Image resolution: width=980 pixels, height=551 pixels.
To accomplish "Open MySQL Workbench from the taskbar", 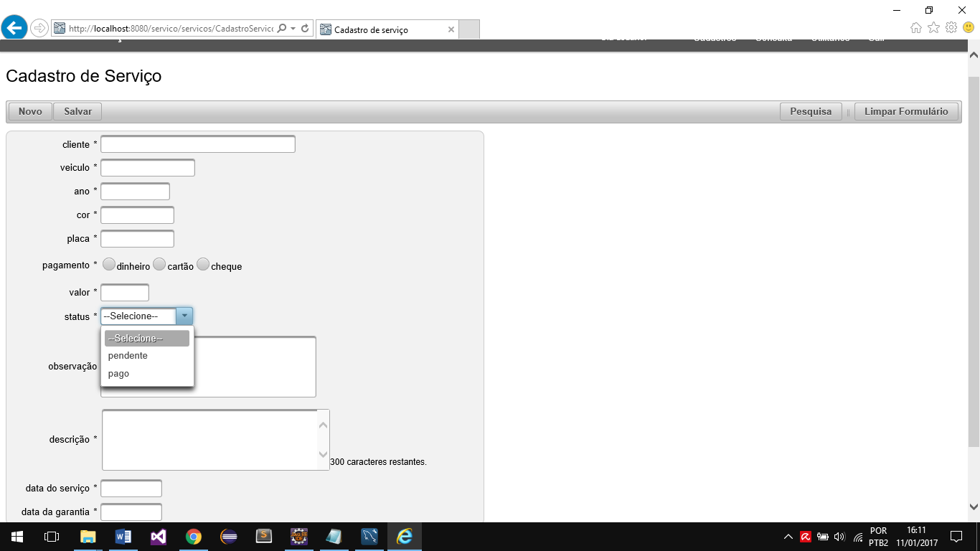I will click(369, 537).
